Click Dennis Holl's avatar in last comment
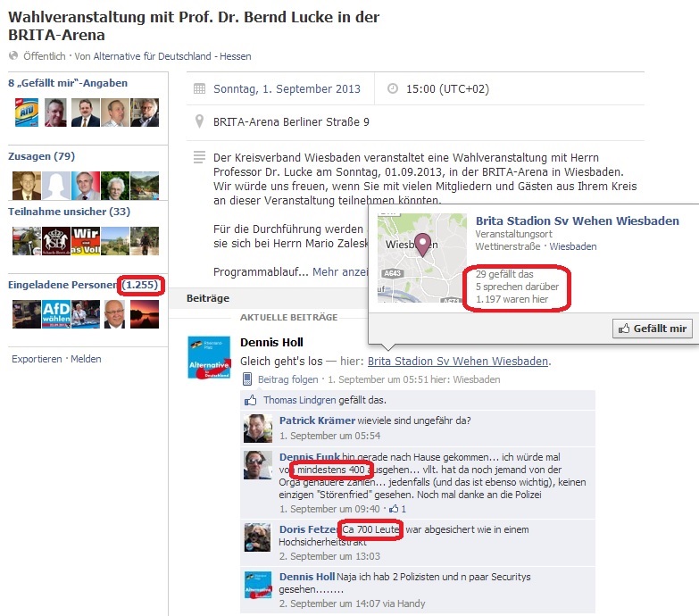The width and height of the screenshot is (699, 616). pyautogui.click(x=258, y=585)
